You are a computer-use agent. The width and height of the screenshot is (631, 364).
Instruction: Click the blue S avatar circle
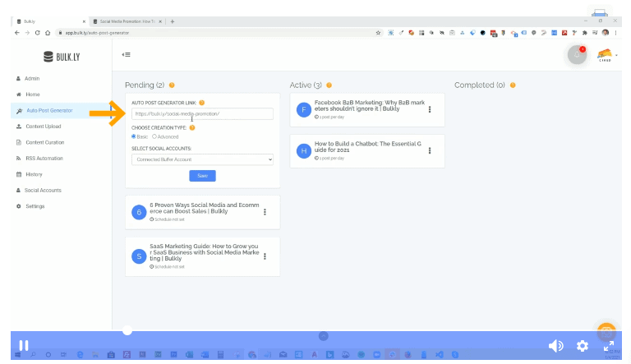139,256
